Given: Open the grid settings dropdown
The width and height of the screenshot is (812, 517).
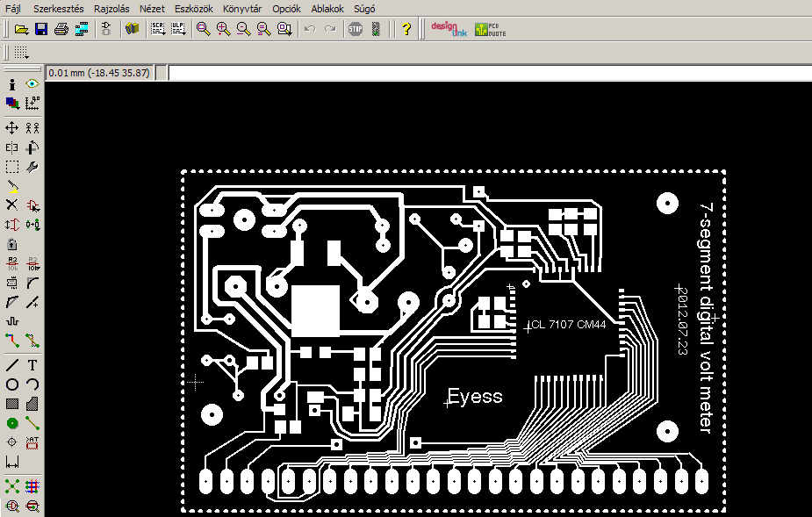Looking at the screenshot, I should pyautogui.click(x=21, y=53).
